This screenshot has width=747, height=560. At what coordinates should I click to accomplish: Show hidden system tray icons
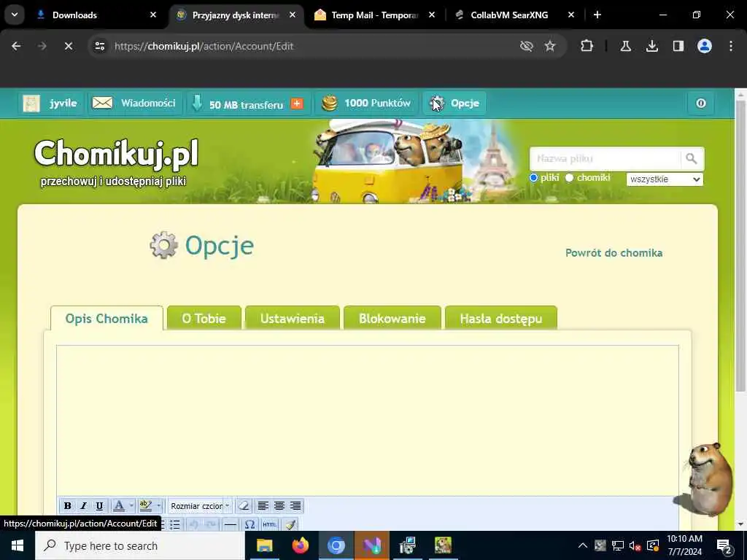[582, 545]
